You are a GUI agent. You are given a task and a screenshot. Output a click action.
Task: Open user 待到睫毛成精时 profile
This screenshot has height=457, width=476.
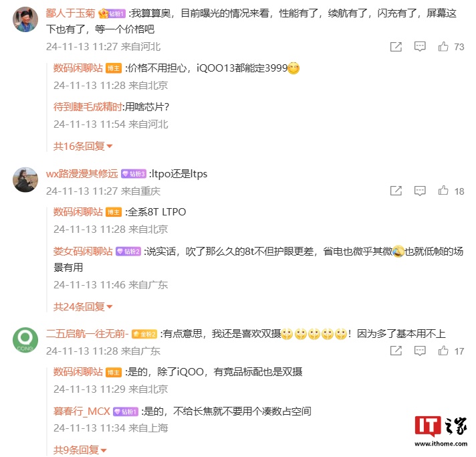click(x=88, y=106)
